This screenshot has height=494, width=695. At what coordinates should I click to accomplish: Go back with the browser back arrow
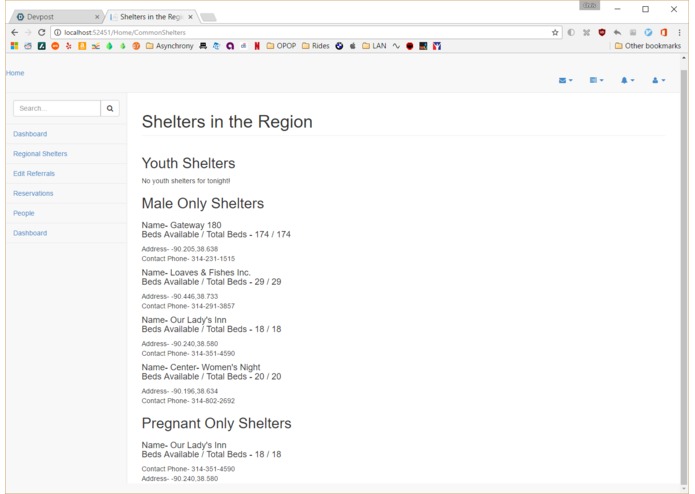[15, 32]
